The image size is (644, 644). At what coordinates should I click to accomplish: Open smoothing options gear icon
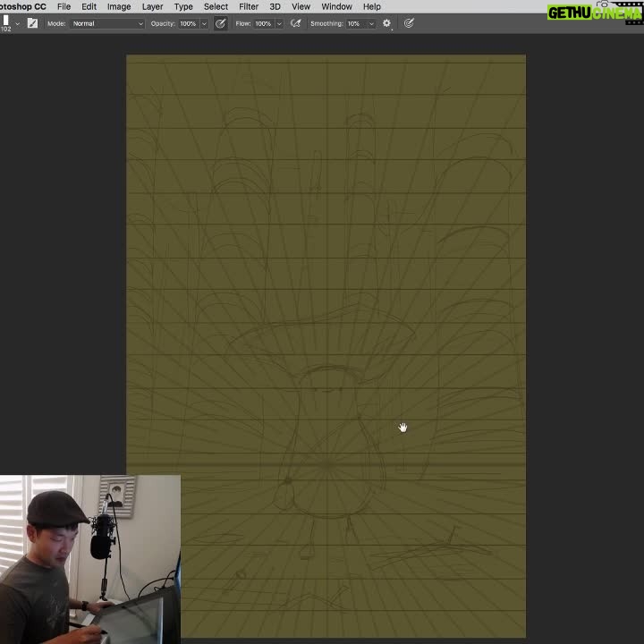tap(386, 23)
